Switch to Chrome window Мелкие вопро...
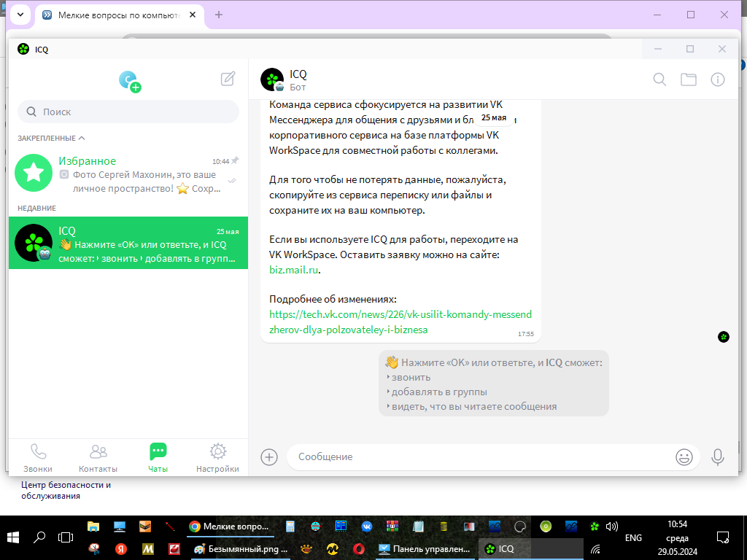Viewport: 747px width, 560px height. 230,526
